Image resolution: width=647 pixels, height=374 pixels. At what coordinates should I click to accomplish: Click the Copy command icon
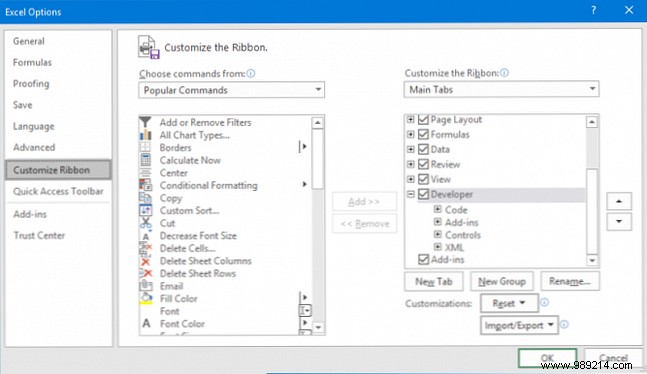tap(145, 198)
